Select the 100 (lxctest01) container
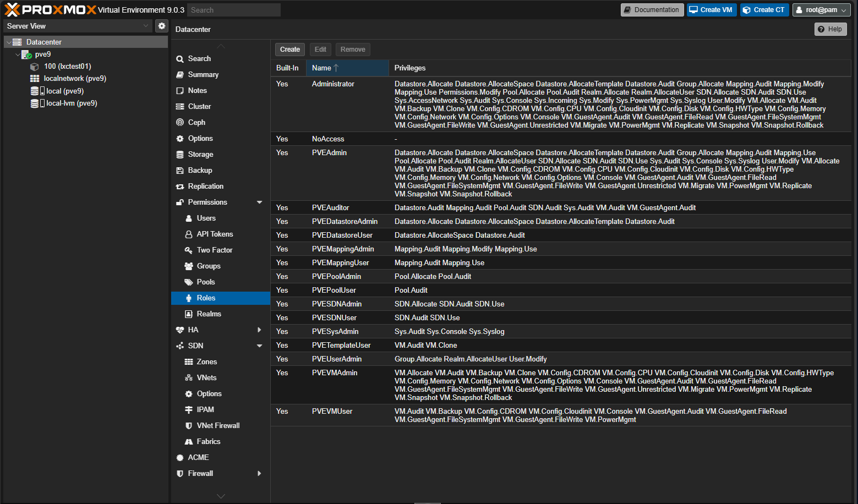The image size is (858, 504). coord(67,66)
